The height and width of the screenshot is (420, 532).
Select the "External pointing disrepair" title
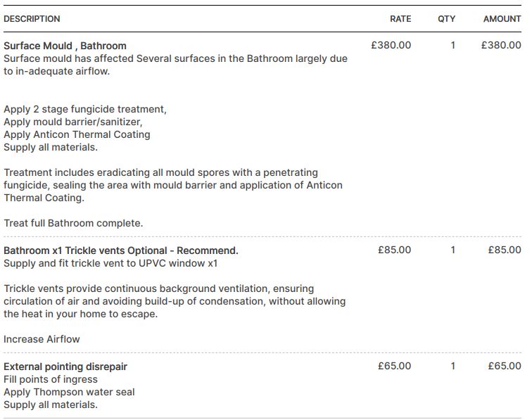[65, 367]
